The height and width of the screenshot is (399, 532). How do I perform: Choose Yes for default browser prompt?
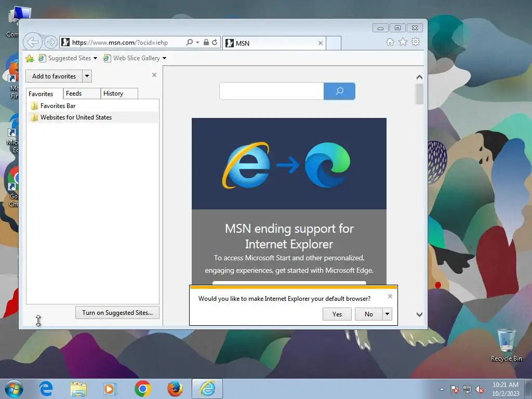337,314
